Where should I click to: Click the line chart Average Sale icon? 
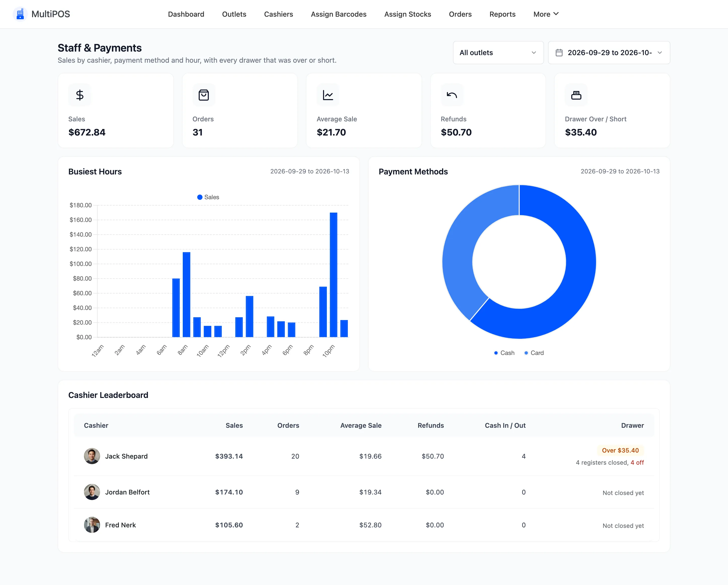[x=328, y=95]
